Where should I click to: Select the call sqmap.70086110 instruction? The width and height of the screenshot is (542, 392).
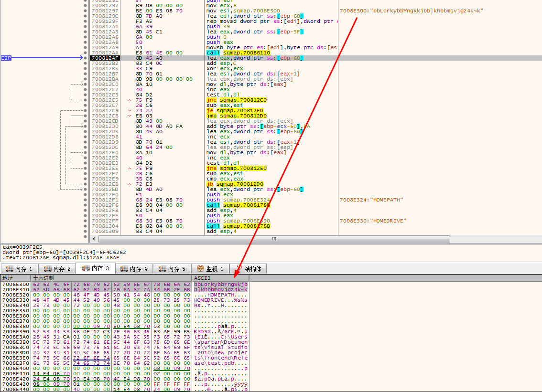(x=238, y=53)
